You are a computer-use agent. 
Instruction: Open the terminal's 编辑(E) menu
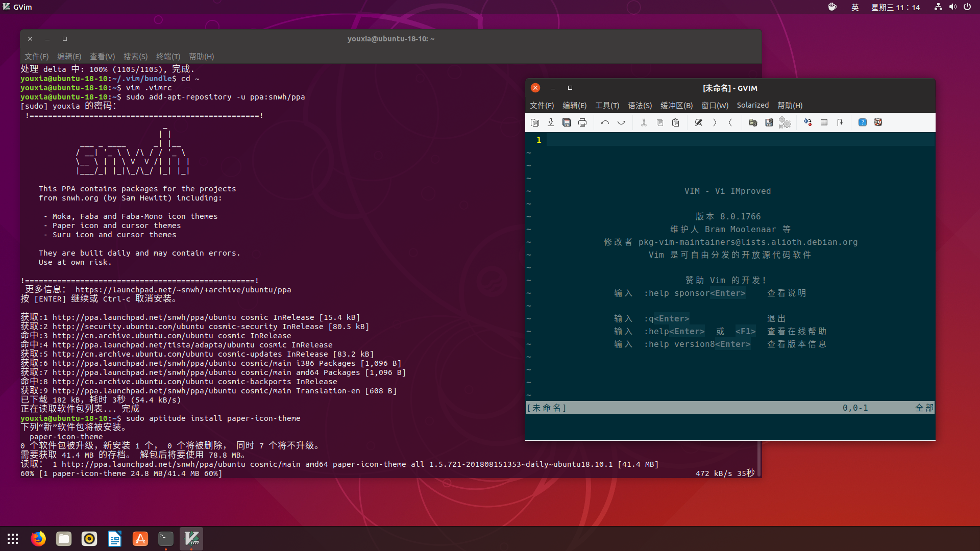click(69, 57)
